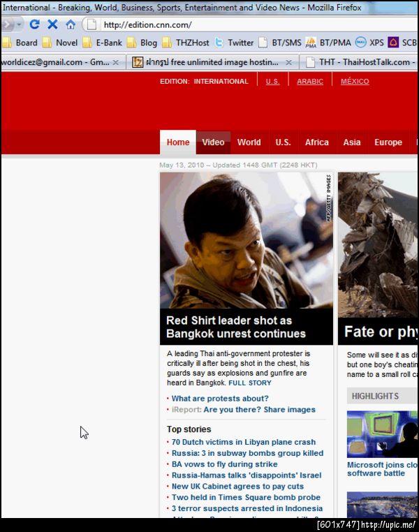Image resolution: width=419 pixels, height=532 pixels.
Task: Open '70 Dutch victims in Libyan plane crash'
Action: click(x=244, y=442)
